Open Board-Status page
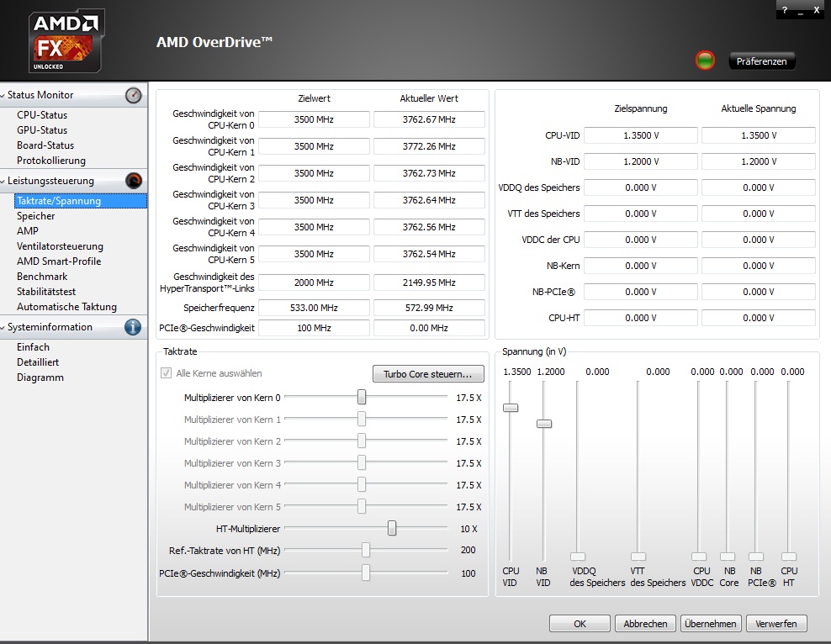Screen dimensions: 831x644 pos(45,145)
